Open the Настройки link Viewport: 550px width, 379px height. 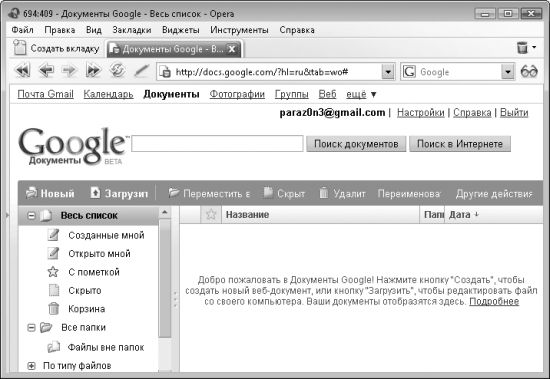(421, 113)
